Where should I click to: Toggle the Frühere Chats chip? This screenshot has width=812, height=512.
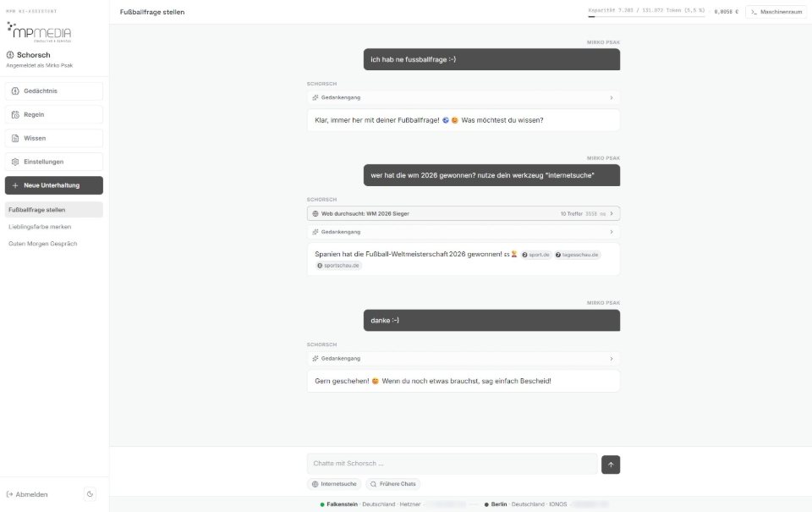click(x=392, y=484)
